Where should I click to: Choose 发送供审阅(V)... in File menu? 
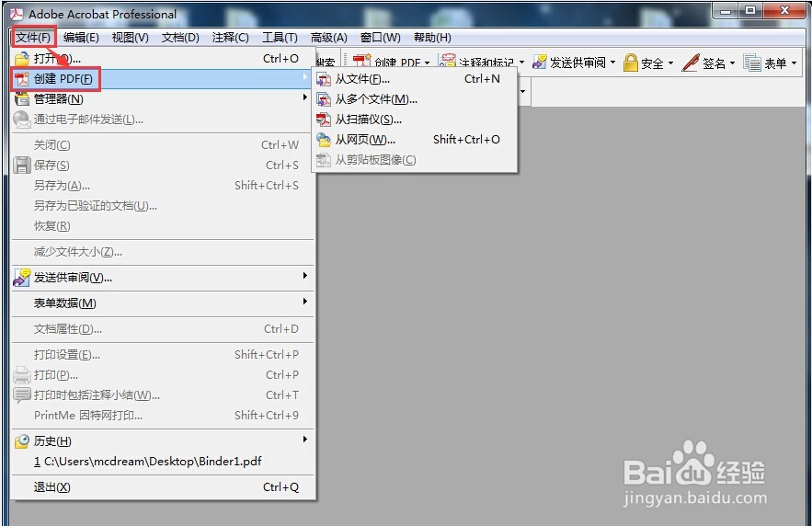pos(163,278)
